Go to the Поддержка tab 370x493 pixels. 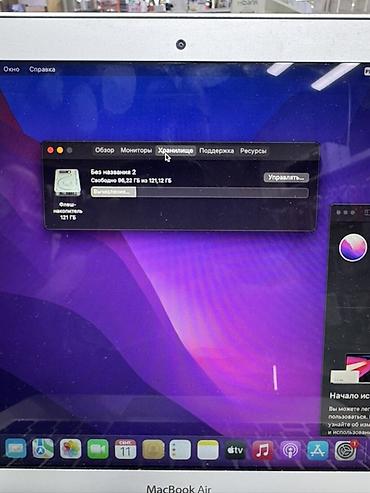(217, 151)
